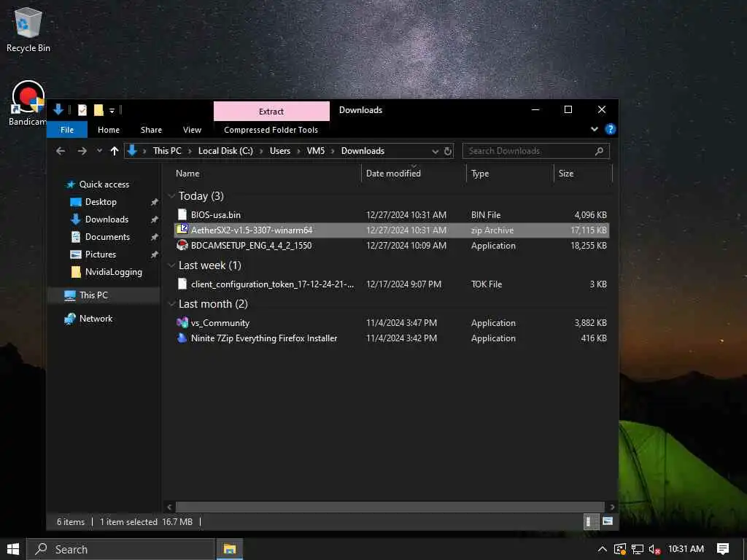The width and height of the screenshot is (747, 560).
Task: Open the notification center icon
Action: (723, 549)
